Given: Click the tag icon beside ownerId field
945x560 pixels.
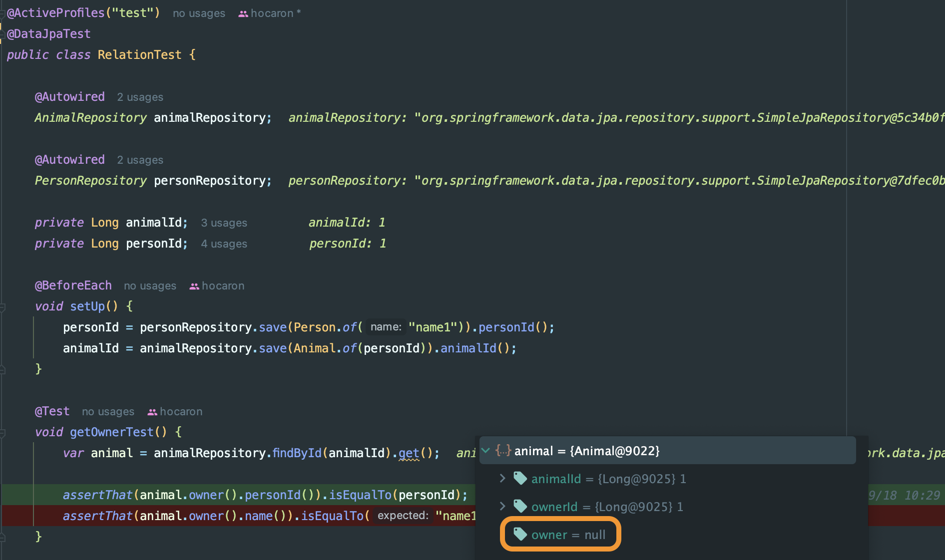Looking at the screenshot, I should [520, 507].
